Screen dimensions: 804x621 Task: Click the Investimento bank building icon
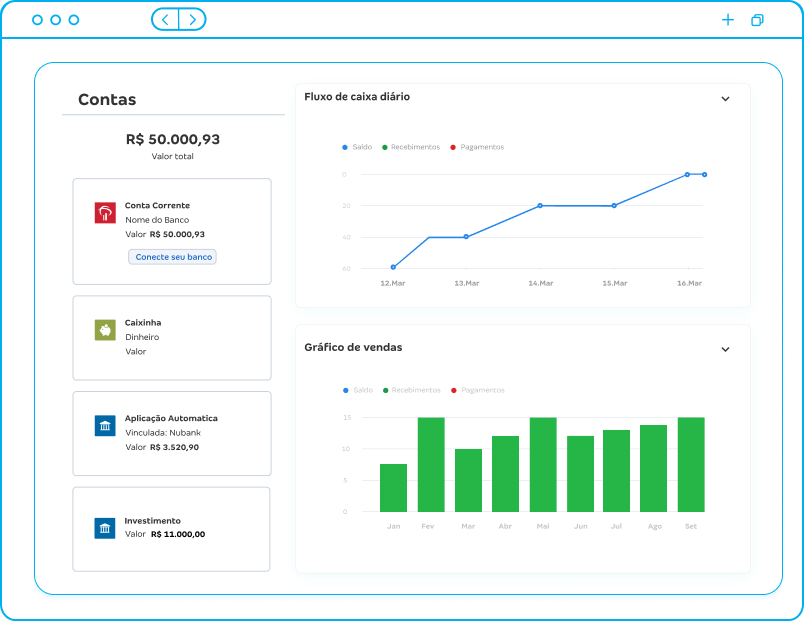point(105,528)
